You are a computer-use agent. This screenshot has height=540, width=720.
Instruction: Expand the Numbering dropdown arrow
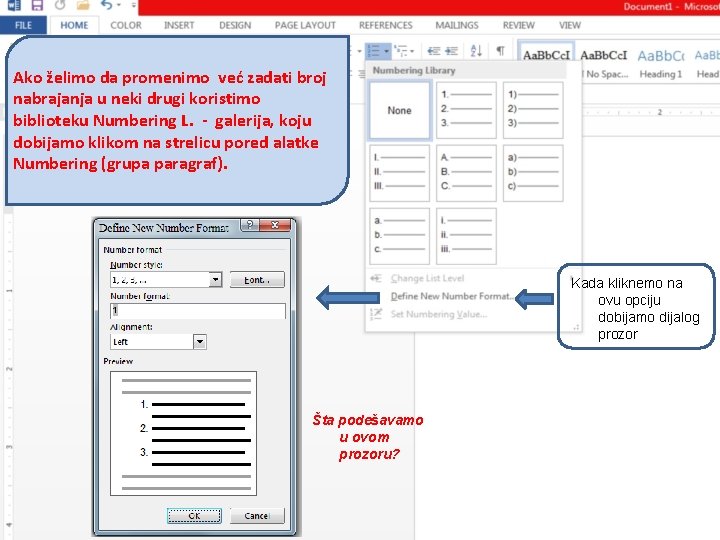tap(387, 51)
